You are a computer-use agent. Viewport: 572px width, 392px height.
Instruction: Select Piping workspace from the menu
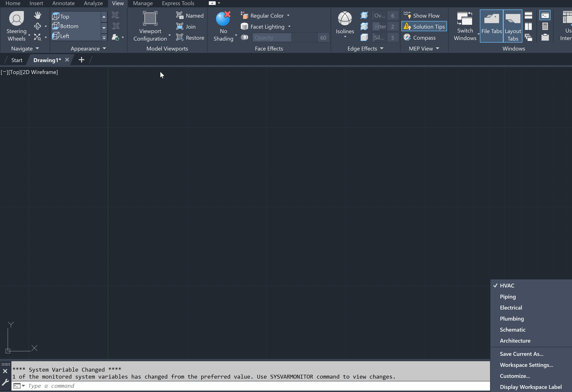(508, 297)
